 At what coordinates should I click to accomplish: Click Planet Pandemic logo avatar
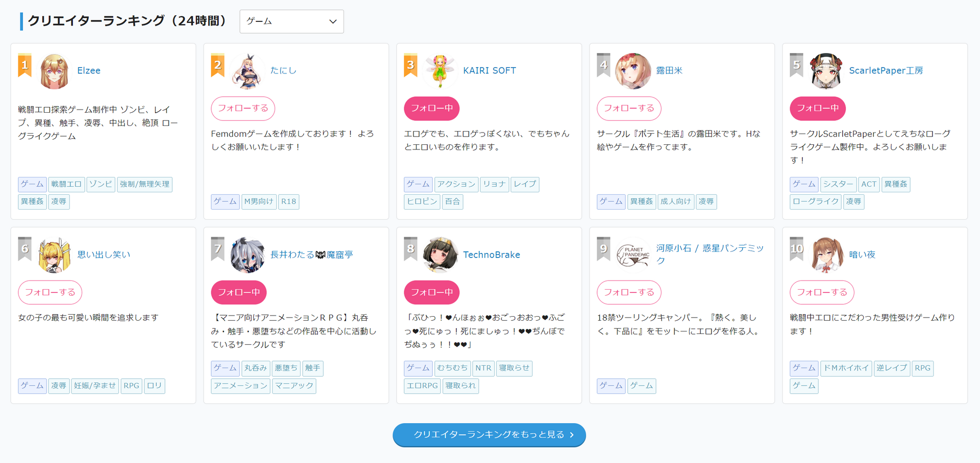coord(633,255)
